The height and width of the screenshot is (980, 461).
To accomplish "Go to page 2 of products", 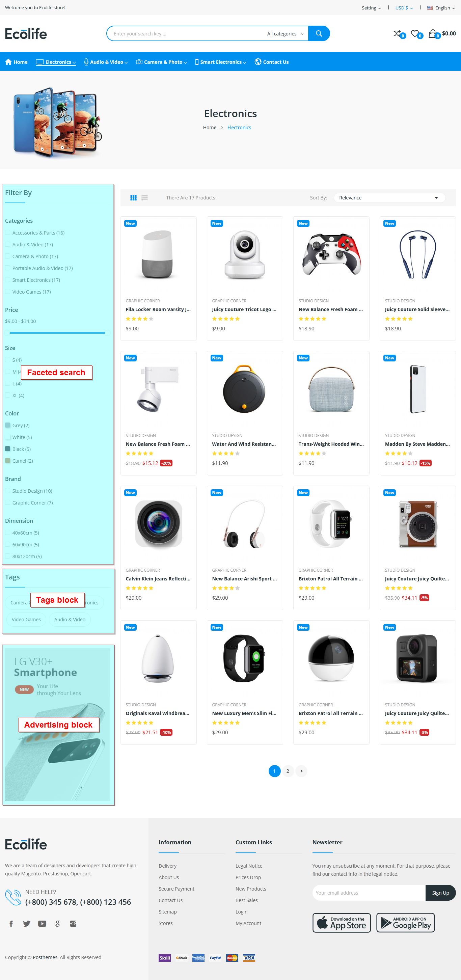I will (x=288, y=771).
